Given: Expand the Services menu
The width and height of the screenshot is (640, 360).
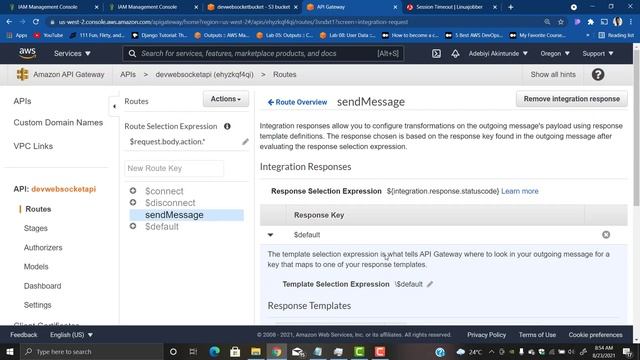Looking at the screenshot, I should (72, 53).
